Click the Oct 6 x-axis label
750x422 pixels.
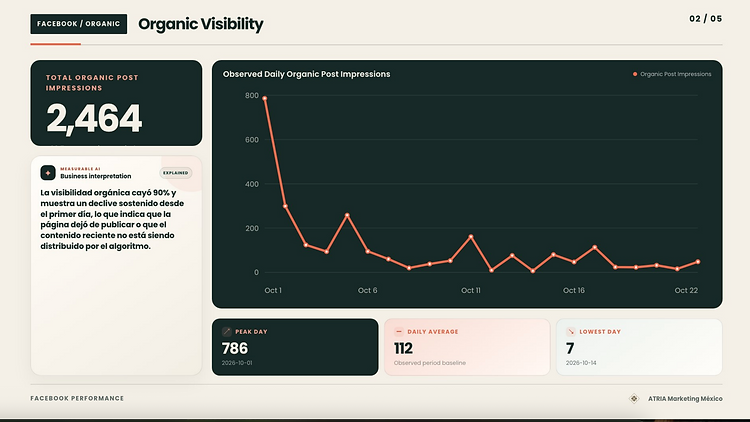pos(368,290)
